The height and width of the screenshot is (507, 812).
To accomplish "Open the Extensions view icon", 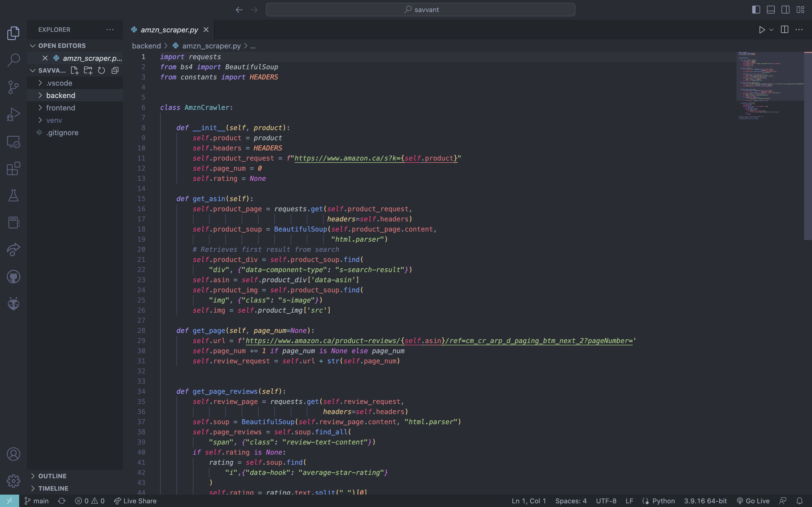I will [14, 169].
